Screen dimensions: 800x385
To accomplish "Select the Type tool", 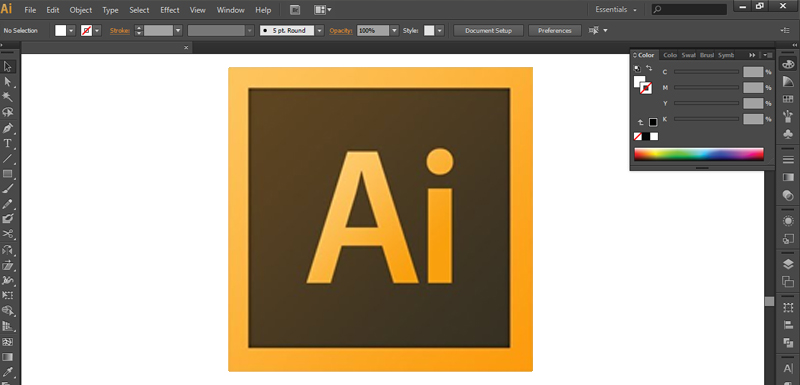I will 8,143.
